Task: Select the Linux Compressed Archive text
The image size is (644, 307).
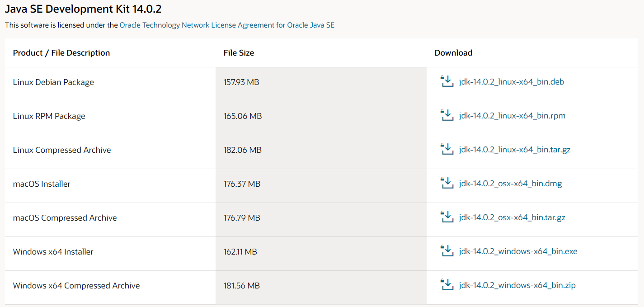Action: tap(62, 150)
